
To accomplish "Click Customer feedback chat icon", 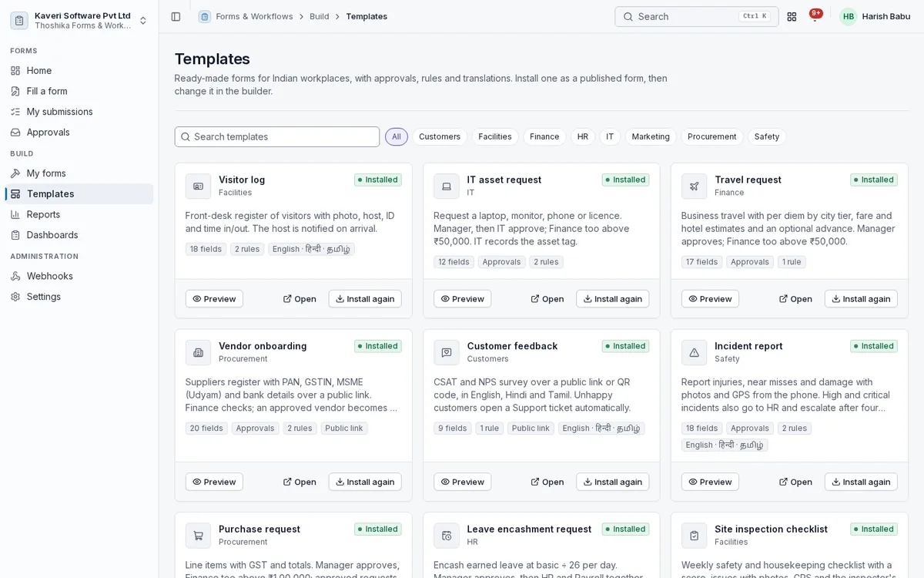I will click(447, 352).
